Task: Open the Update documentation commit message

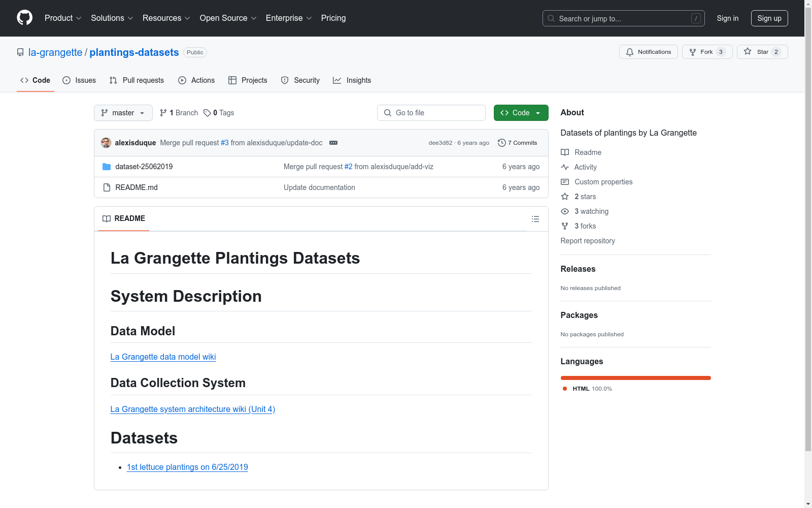Action: click(x=320, y=187)
